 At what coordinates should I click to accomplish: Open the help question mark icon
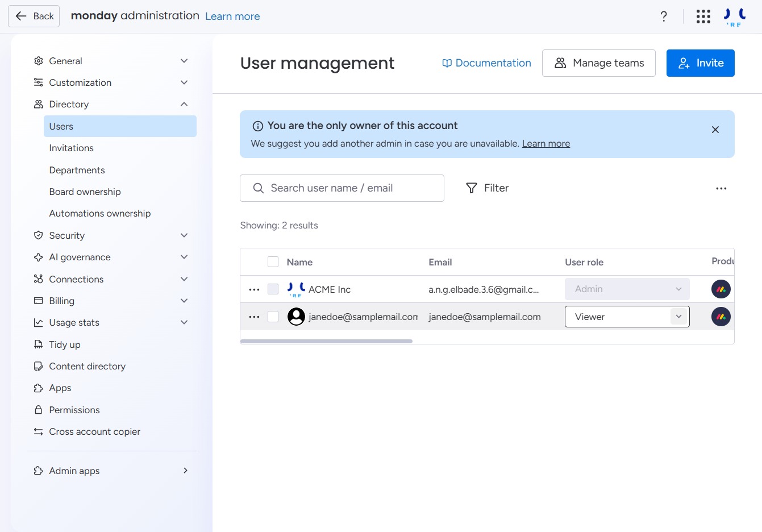point(664,16)
